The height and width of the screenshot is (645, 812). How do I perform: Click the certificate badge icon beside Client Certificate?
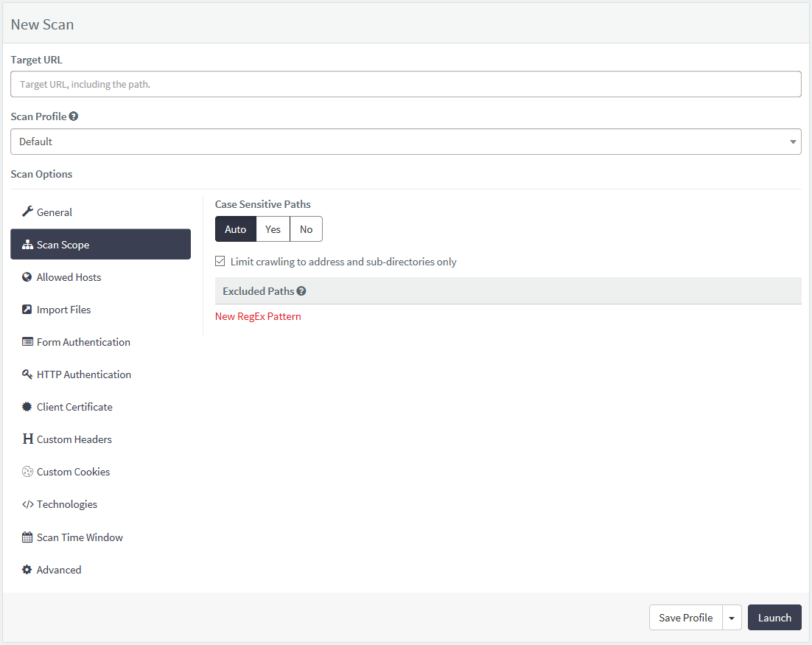point(27,407)
